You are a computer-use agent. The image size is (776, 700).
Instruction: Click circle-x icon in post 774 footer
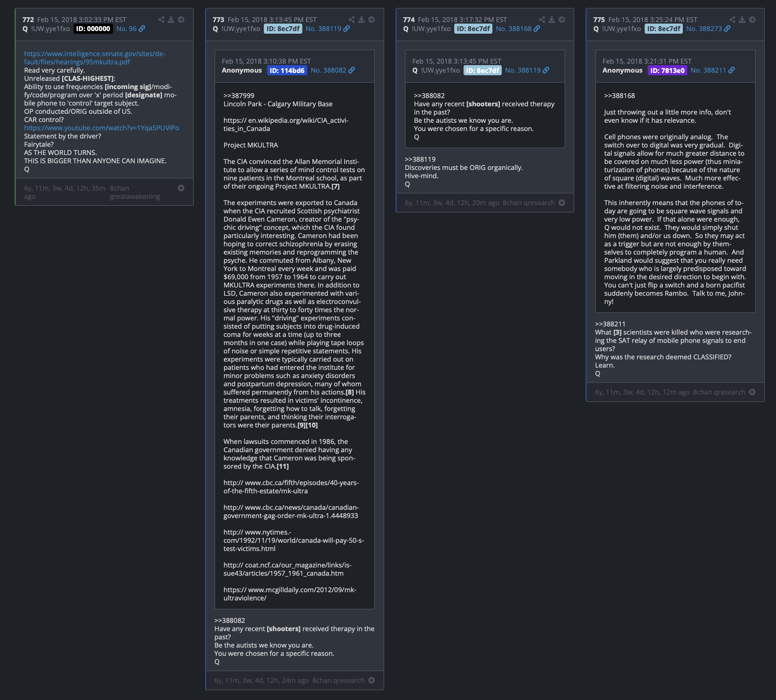pos(562,203)
